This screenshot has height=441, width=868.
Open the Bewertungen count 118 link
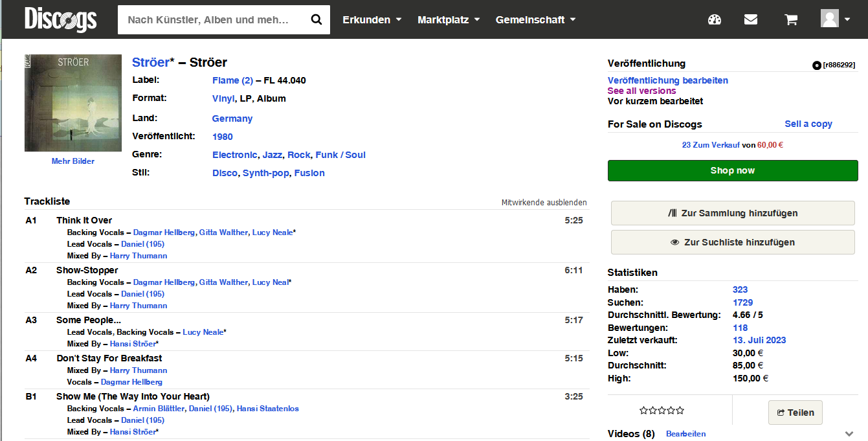click(x=740, y=328)
